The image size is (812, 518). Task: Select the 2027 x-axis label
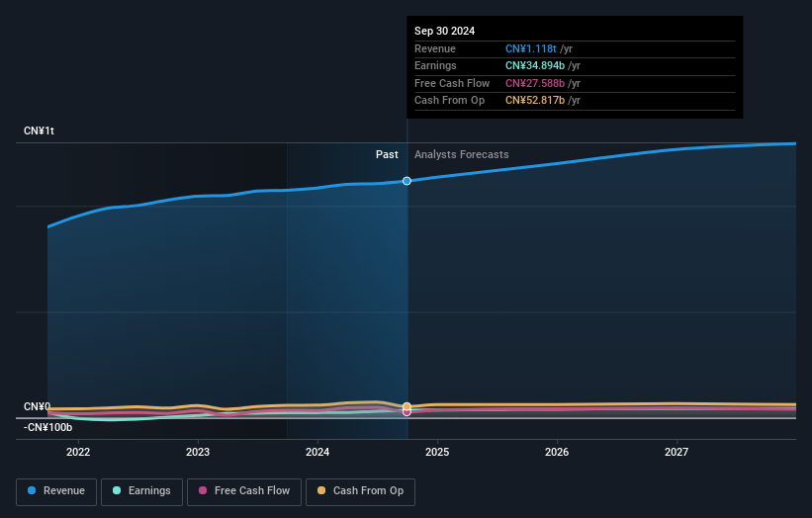pos(677,453)
